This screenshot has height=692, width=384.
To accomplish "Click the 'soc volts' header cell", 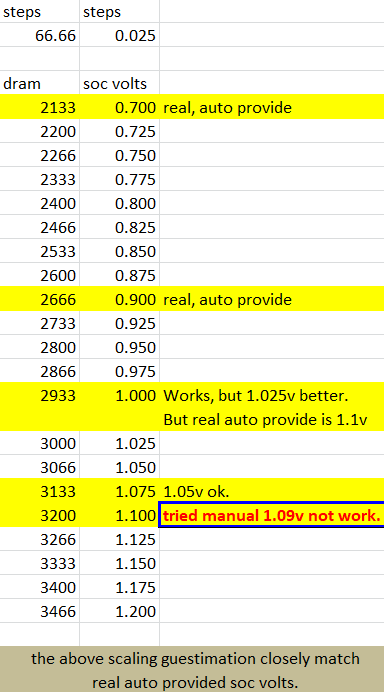I will (120, 83).
